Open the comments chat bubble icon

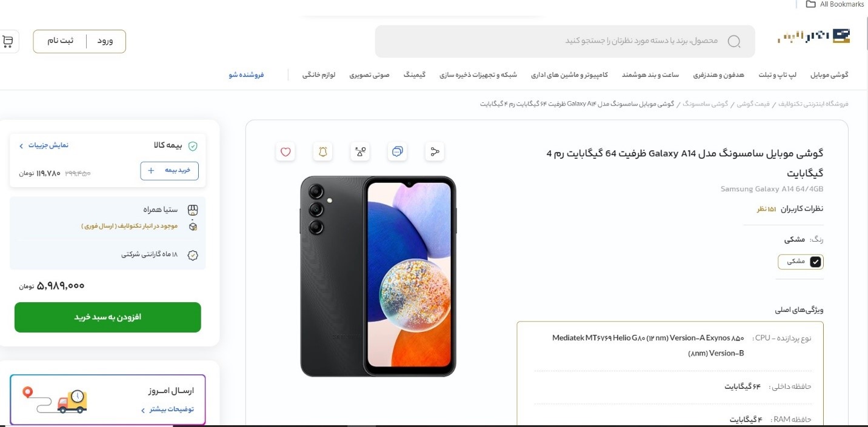coord(398,151)
